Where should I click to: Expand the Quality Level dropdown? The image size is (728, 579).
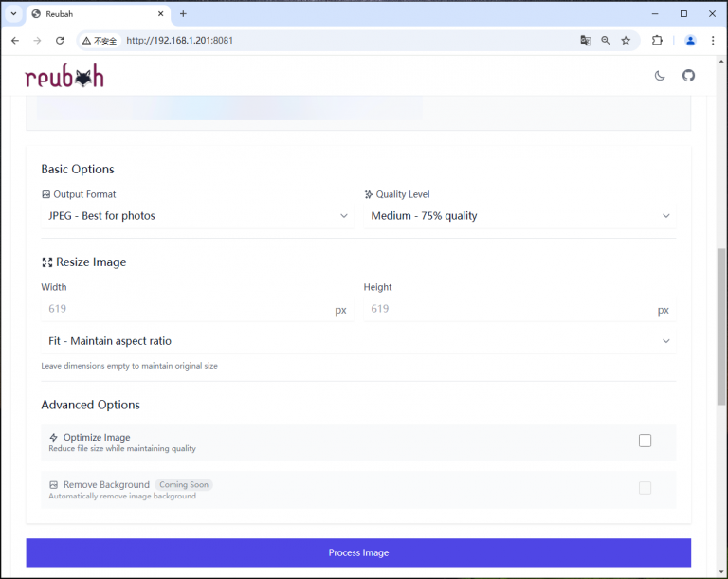point(519,216)
